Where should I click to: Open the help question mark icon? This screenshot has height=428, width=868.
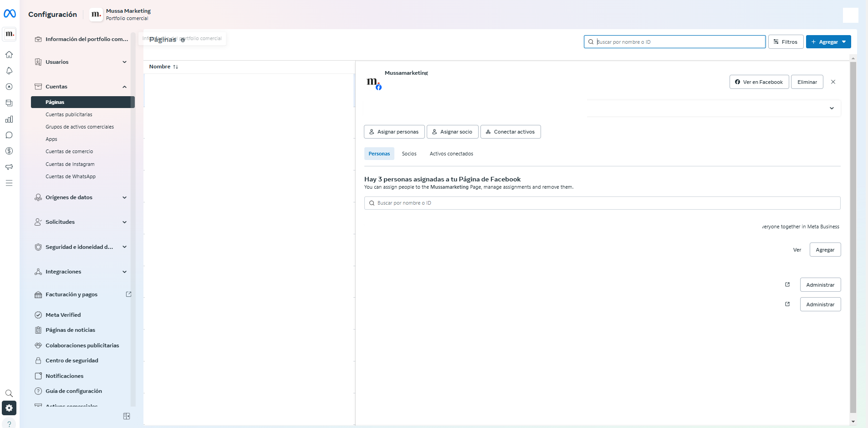click(9, 423)
